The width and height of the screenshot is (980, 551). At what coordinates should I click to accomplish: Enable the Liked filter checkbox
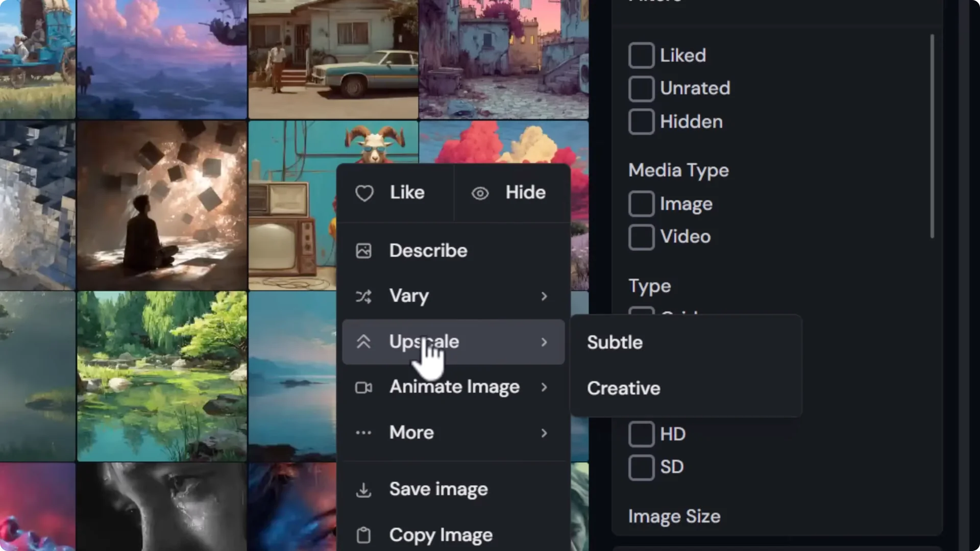coord(641,55)
